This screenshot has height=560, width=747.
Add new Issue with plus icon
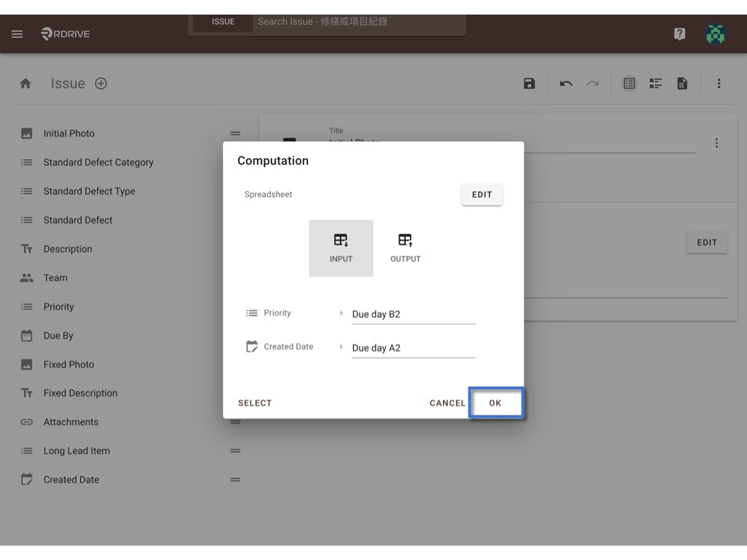point(101,84)
